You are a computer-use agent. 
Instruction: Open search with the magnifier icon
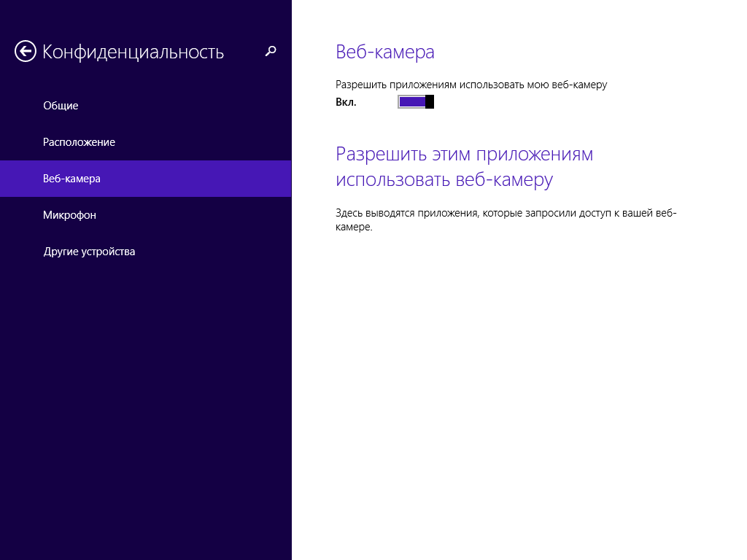click(x=271, y=51)
